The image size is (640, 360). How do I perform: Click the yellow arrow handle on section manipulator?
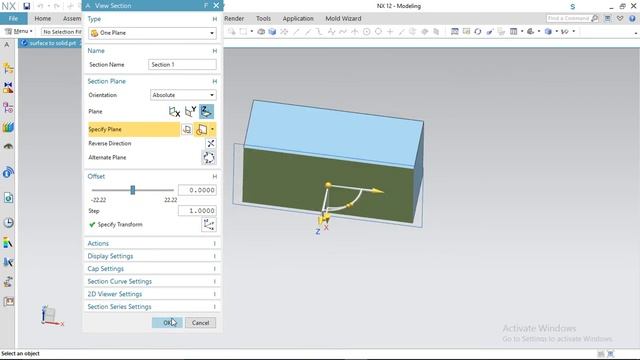(377, 191)
